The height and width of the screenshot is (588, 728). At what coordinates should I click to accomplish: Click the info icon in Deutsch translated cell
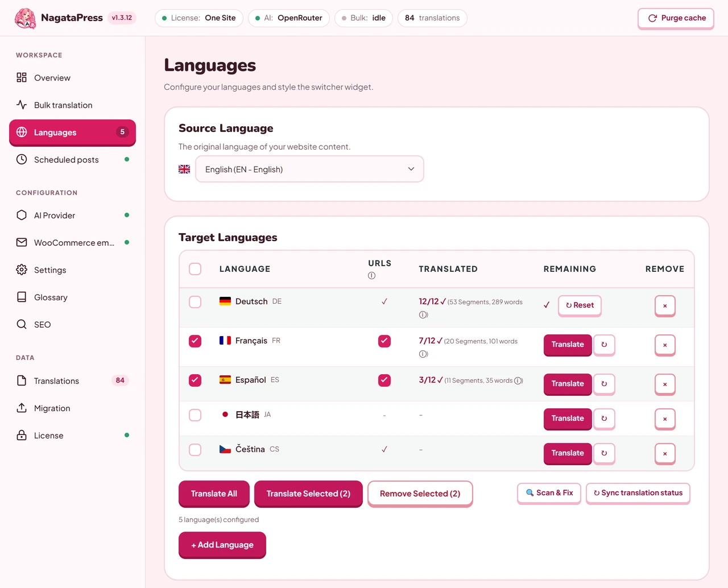click(x=423, y=314)
